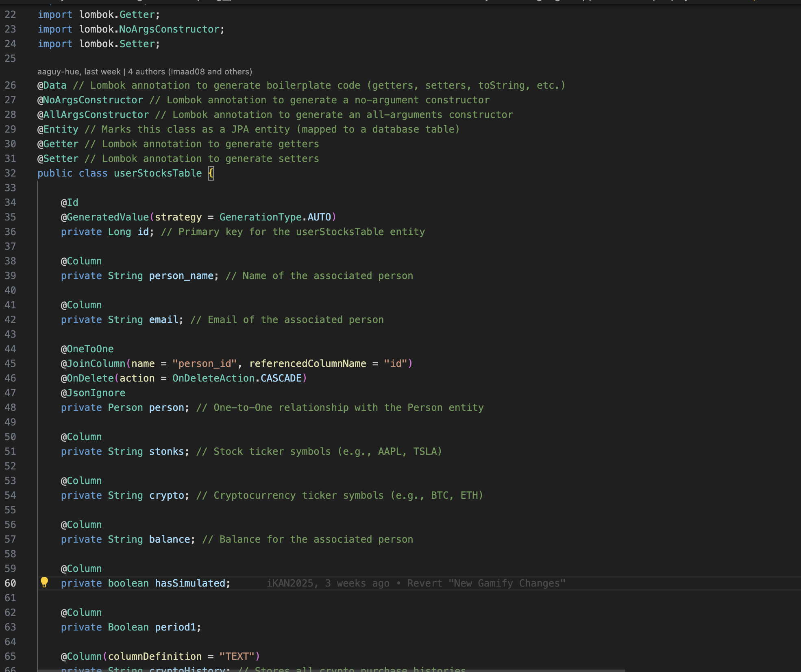The height and width of the screenshot is (672, 801).
Task: Click the period1 field name
Action: pos(175,627)
